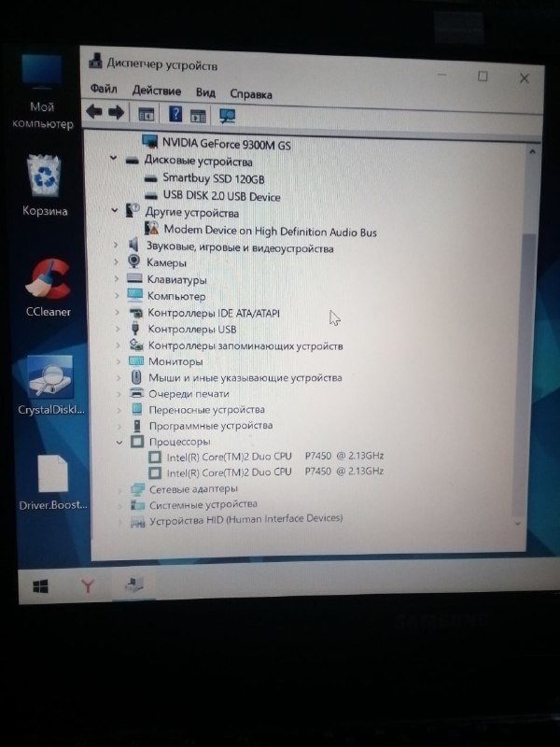The image size is (560, 747).
Task: Expand the Камеры node
Action: point(116,261)
